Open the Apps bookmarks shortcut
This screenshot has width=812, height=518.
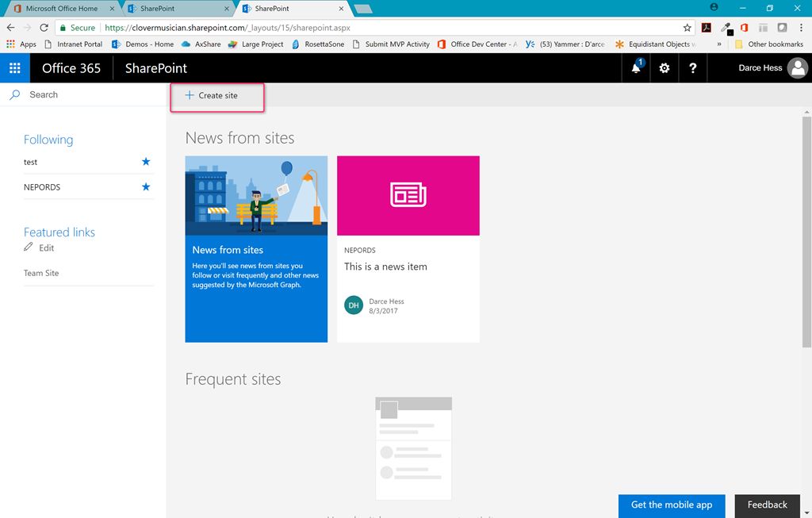pyautogui.click(x=21, y=44)
